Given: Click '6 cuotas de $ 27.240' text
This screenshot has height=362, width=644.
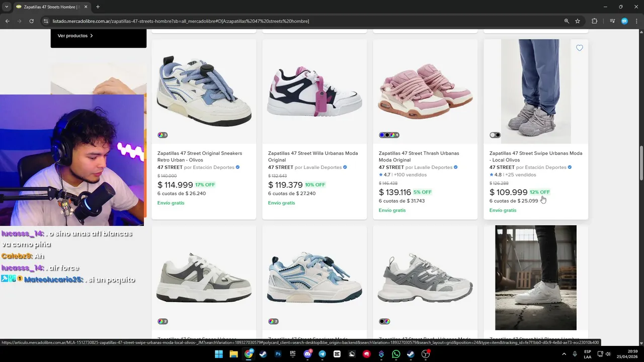Looking at the screenshot, I should point(292,194).
